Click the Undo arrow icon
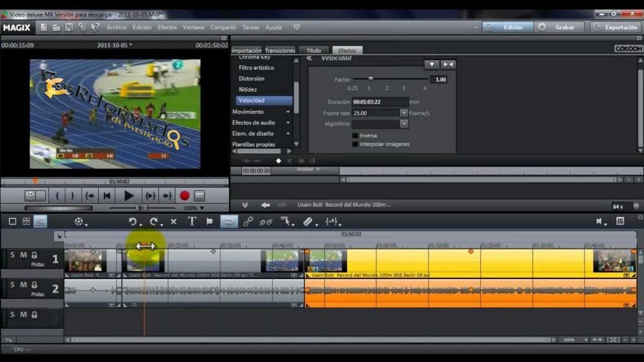The width and height of the screenshot is (644, 362). [x=133, y=221]
